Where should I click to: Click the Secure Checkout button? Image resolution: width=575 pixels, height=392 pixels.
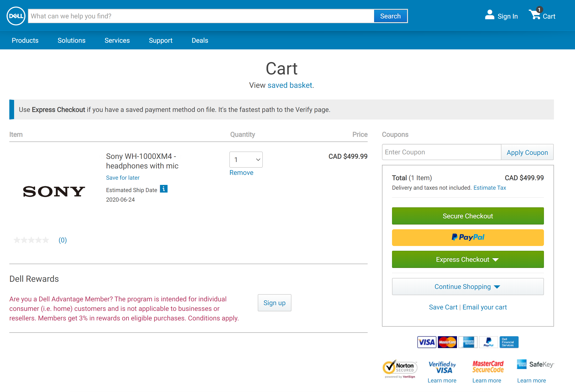(468, 216)
